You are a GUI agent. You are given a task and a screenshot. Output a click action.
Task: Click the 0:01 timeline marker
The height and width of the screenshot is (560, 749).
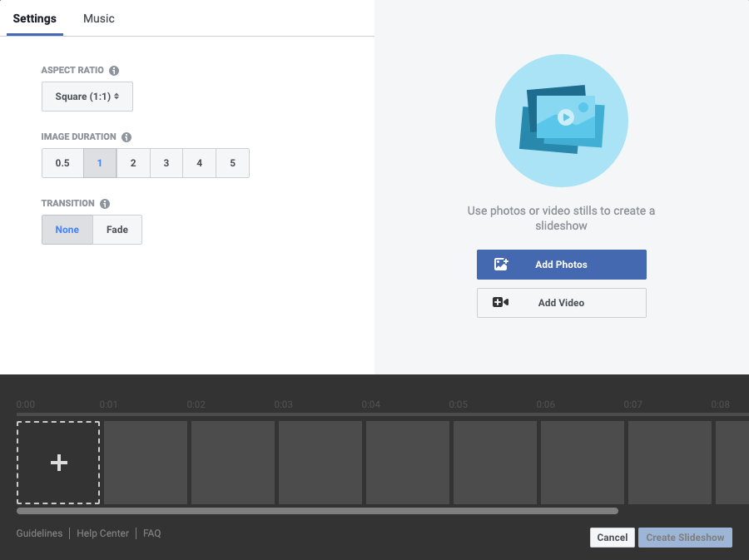tap(108, 404)
